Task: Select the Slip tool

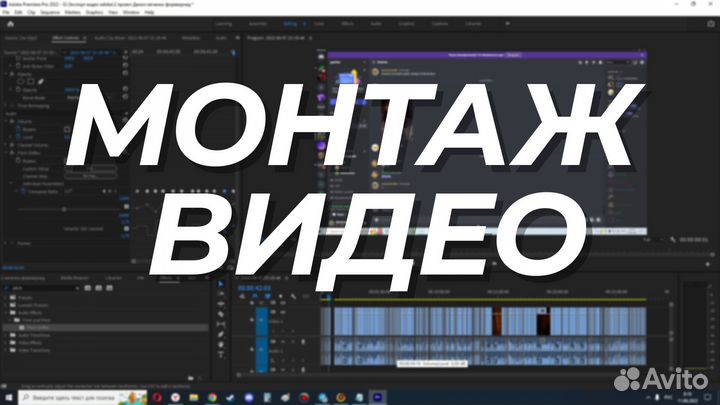Action: coord(221,324)
